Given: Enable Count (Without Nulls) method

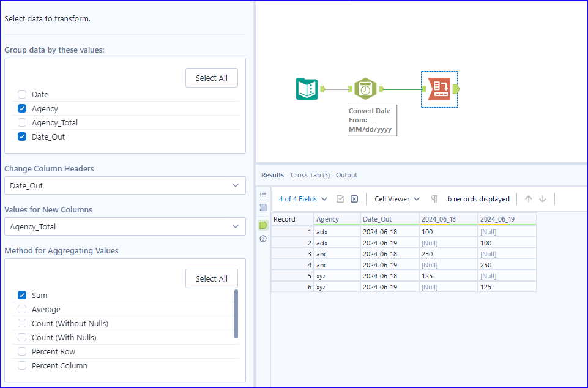Looking at the screenshot, I should coord(22,323).
